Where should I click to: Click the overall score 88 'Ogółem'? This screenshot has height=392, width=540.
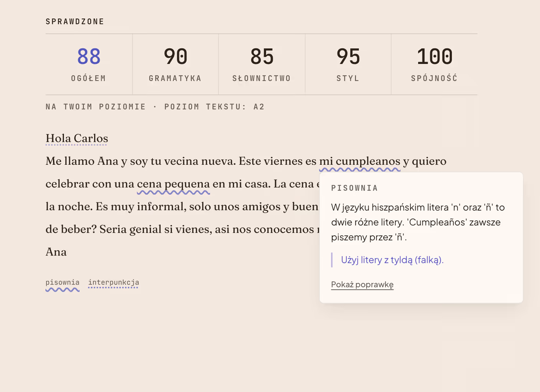pos(89,64)
